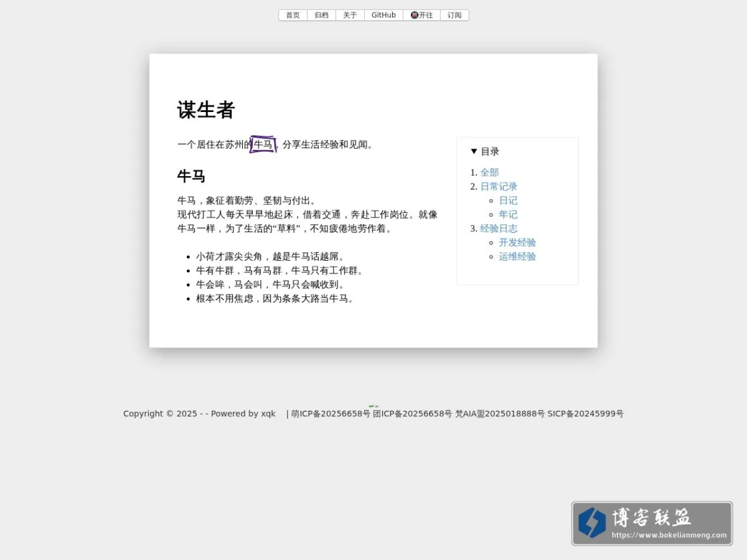
Task: Open the 年记 sub-link
Action: 508,215
